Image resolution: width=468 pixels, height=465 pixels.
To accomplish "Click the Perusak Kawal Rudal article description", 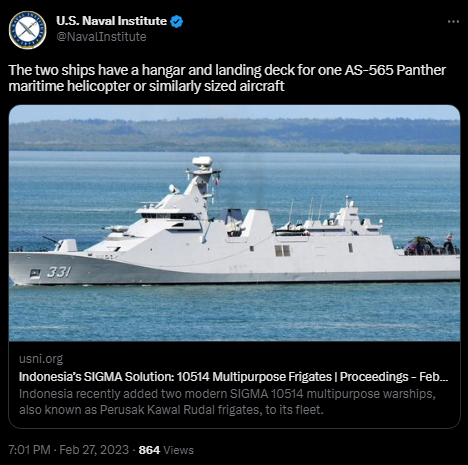I will point(227,402).
